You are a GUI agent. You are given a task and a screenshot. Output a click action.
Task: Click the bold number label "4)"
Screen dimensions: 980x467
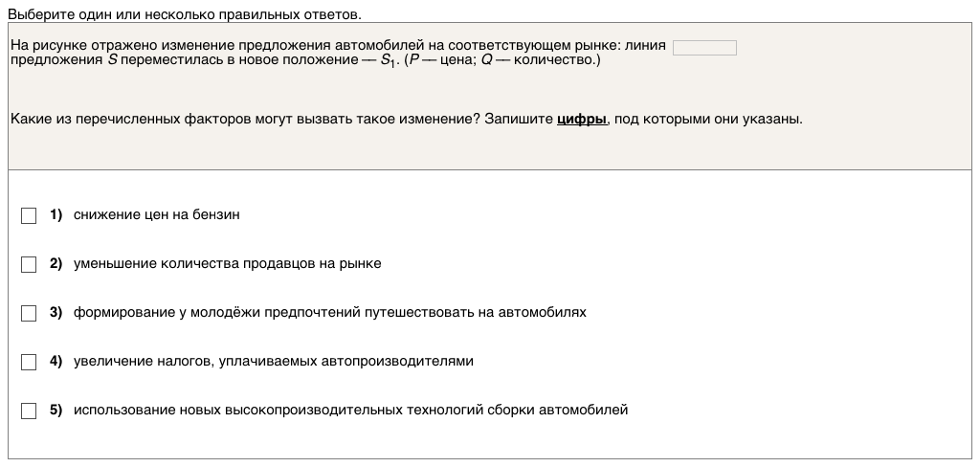click(x=56, y=362)
